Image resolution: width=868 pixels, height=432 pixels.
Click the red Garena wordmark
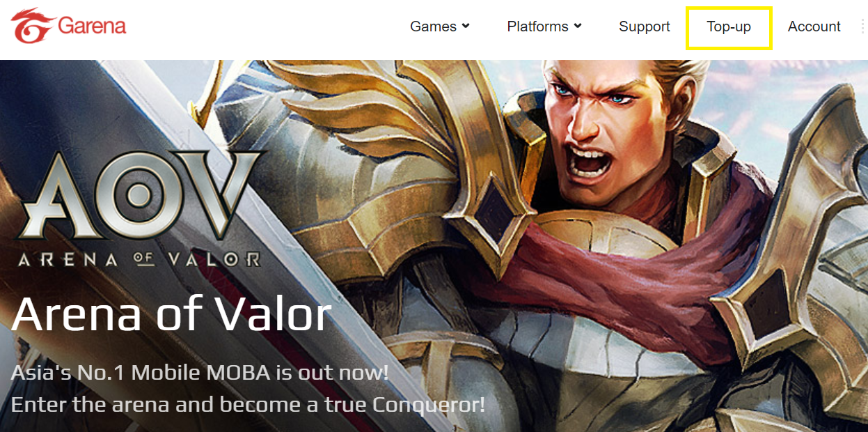(93, 26)
